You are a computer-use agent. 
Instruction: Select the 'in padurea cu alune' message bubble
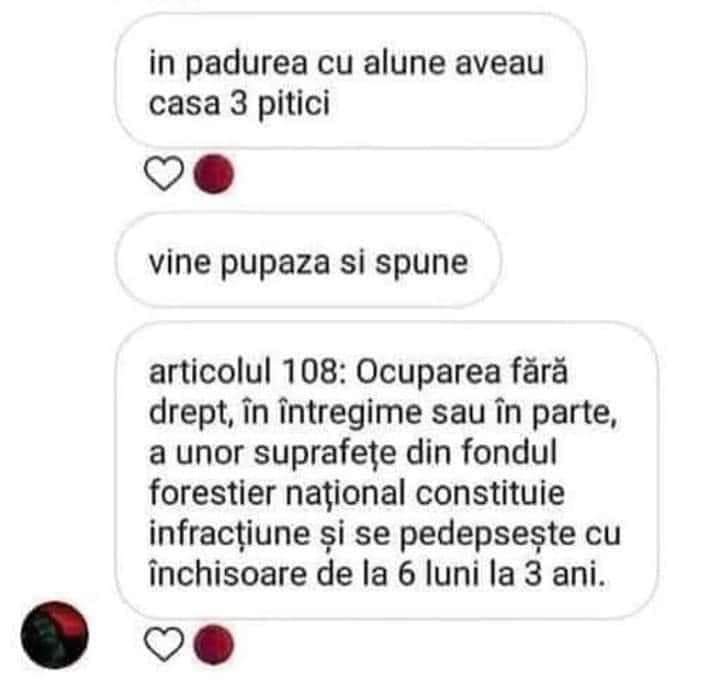coord(351,81)
